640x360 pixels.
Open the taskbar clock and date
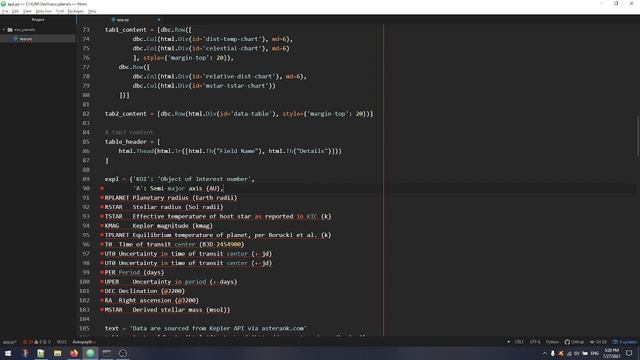click(x=611, y=353)
